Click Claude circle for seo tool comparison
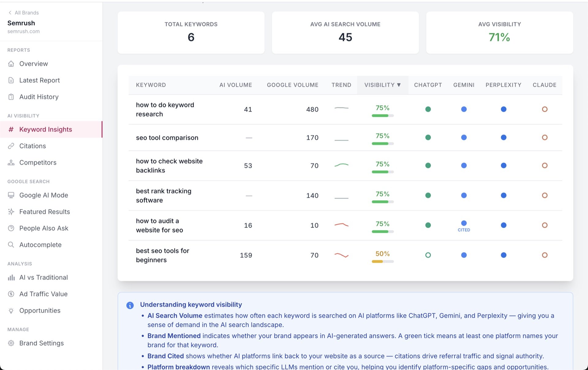 click(545, 137)
